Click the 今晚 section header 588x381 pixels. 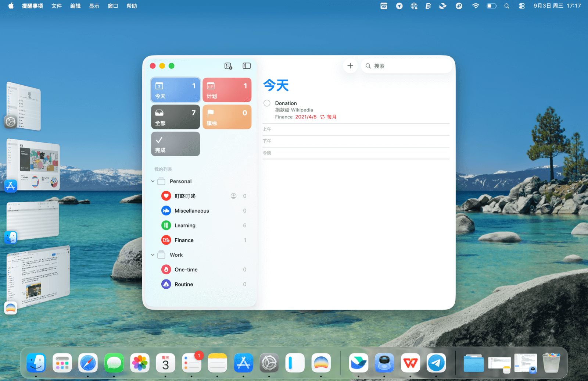[267, 153]
